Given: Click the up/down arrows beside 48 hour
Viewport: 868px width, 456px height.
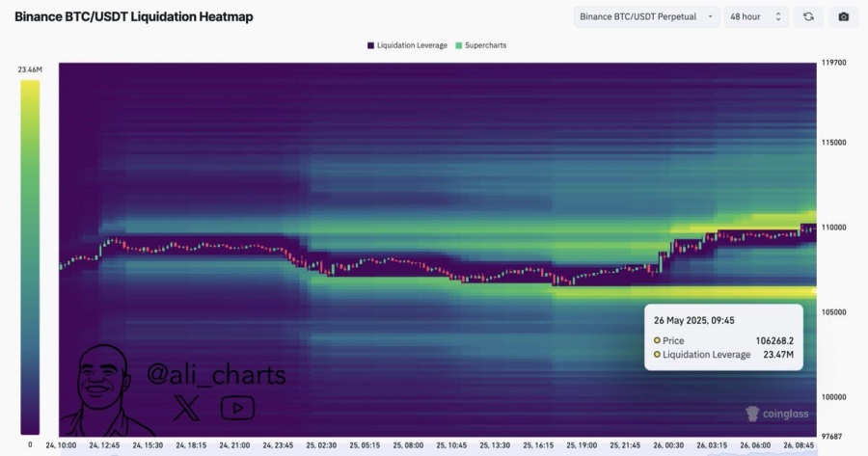Looking at the screenshot, I should [x=777, y=17].
